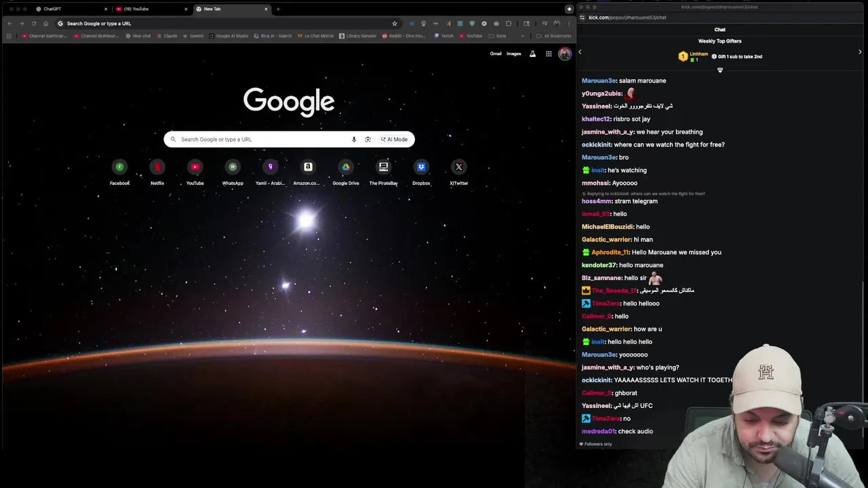Open the New chat bookmark
Image resolution: width=868 pixels, height=488 pixels.
click(x=138, y=36)
